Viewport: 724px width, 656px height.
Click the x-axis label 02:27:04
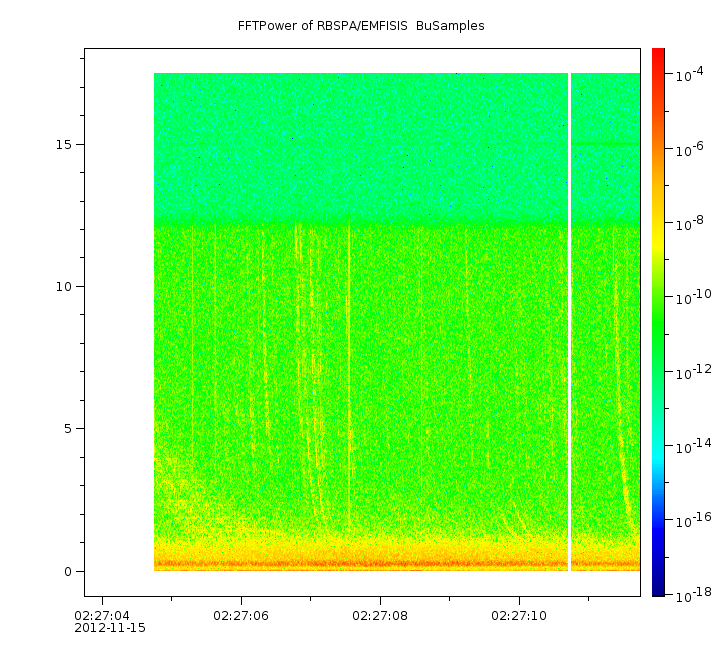coord(102,616)
